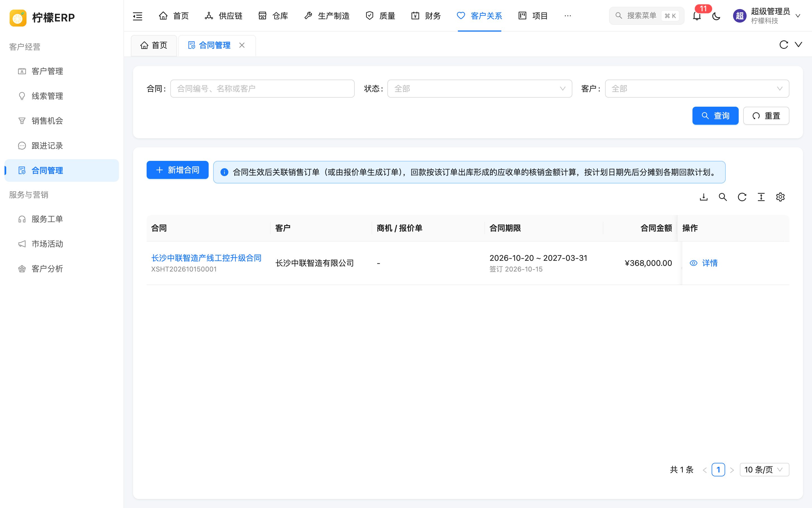Collapse the sidebar menu toggle icon

138,16
